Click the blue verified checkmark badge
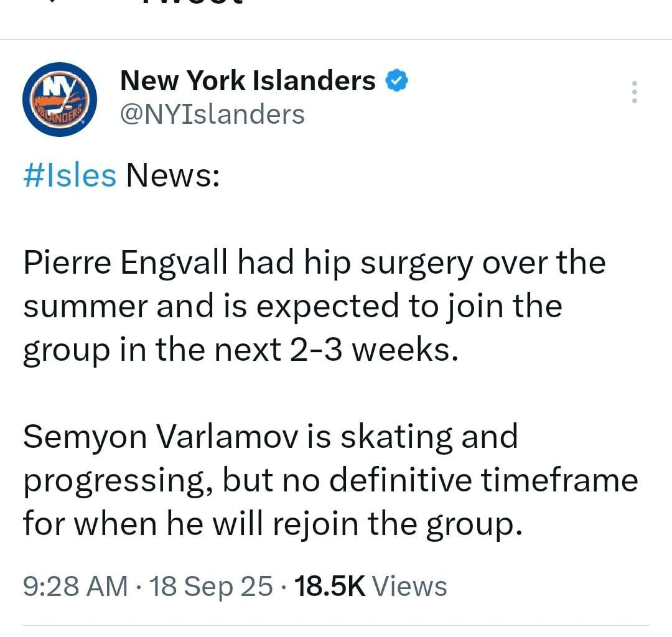 tap(396, 80)
